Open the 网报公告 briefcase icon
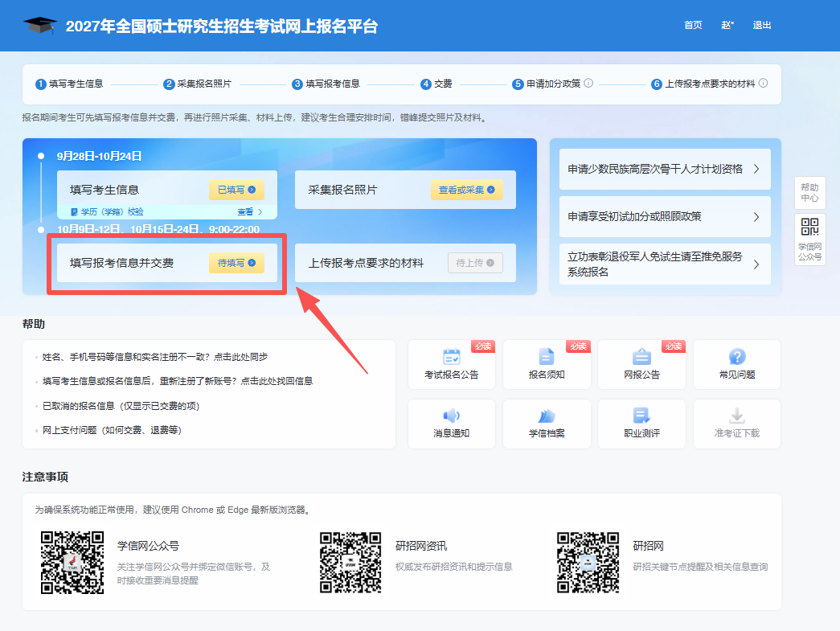Screen dimensions: 840x631 click(641, 357)
